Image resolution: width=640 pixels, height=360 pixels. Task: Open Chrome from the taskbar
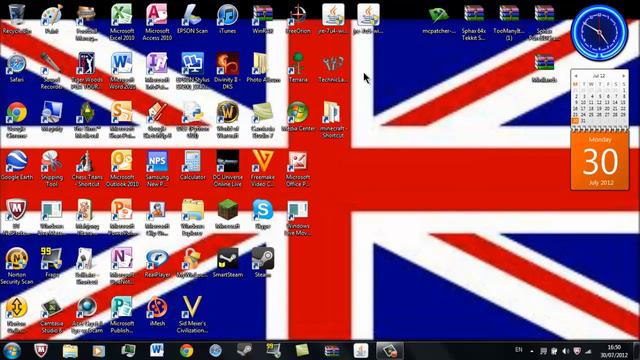pos(187,351)
